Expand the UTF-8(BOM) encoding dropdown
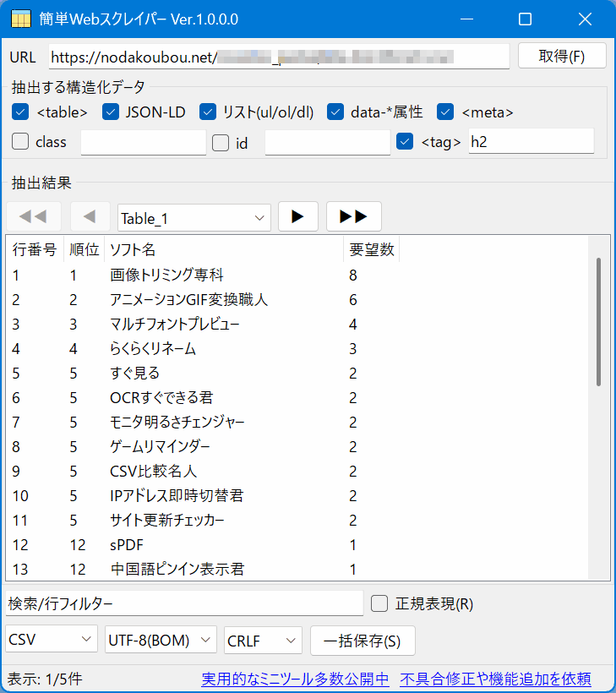 tap(161, 641)
